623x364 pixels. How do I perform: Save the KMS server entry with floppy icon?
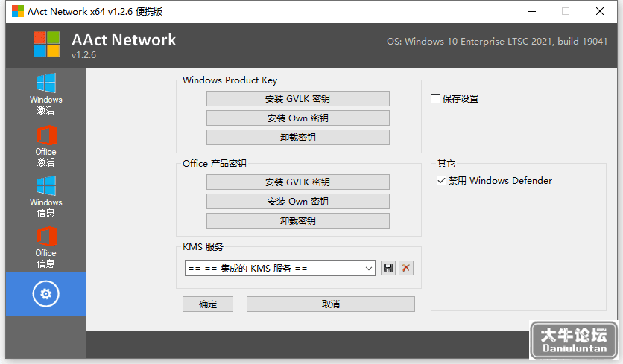388,268
